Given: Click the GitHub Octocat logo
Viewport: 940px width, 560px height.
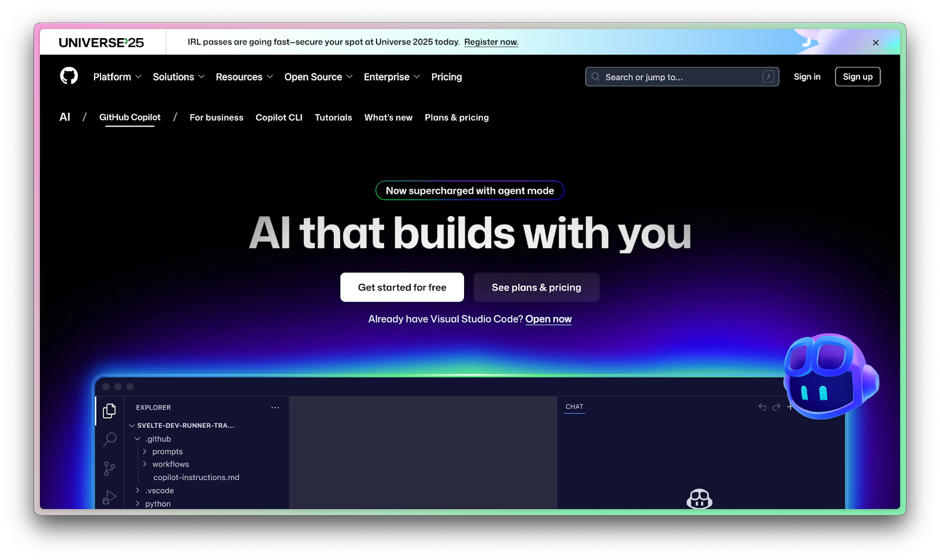Looking at the screenshot, I should click(x=69, y=76).
